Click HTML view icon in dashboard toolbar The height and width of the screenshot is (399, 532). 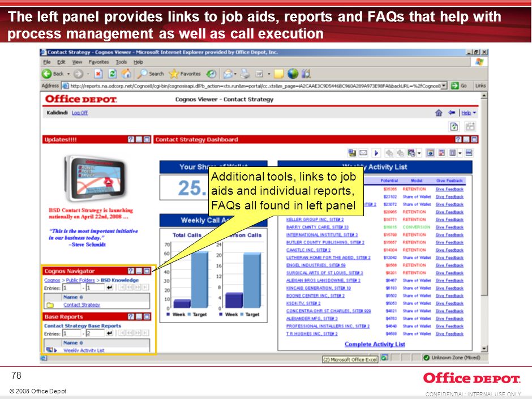[x=430, y=153]
